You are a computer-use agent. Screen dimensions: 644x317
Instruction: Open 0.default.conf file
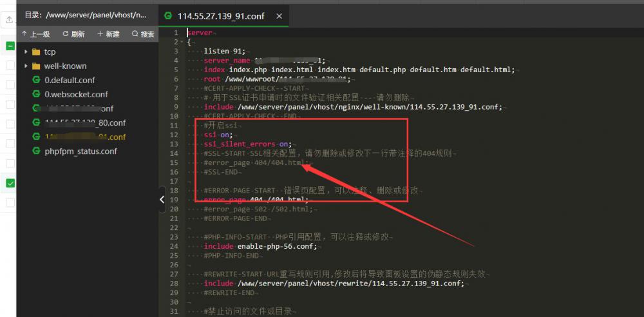(69, 80)
